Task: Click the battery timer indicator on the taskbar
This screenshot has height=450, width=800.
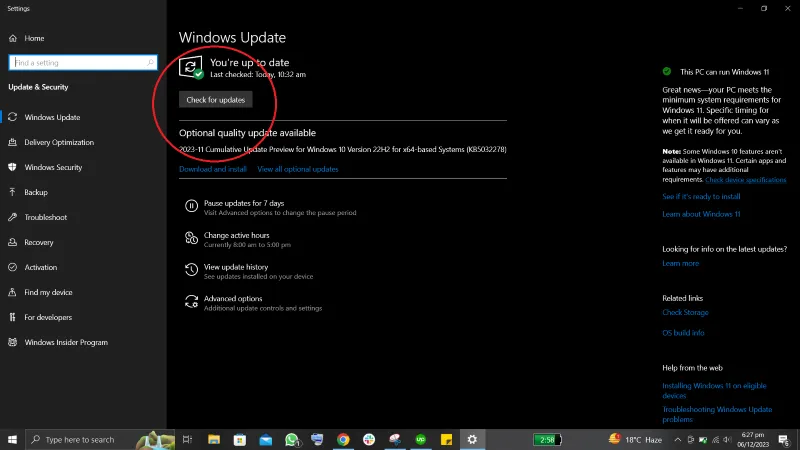Action: pyautogui.click(x=547, y=439)
